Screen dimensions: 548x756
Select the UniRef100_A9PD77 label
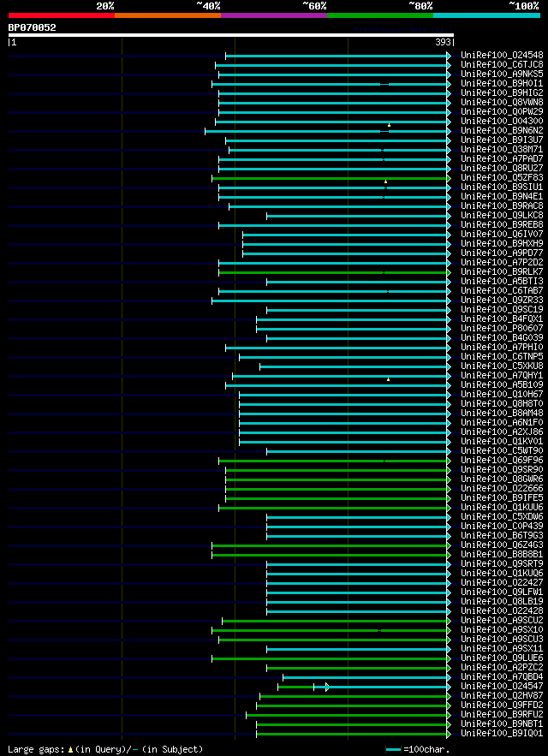coord(502,253)
